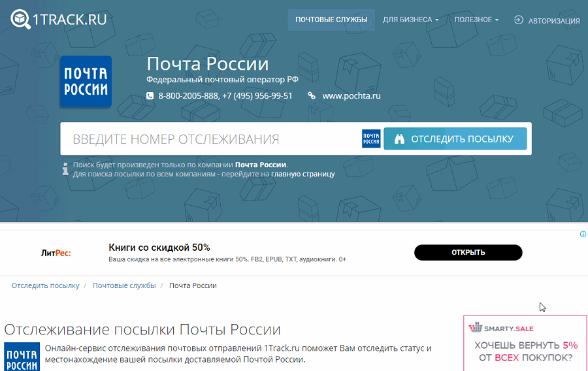Follow the главную страницу link
This screenshot has width=588, height=371.
[x=303, y=174]
